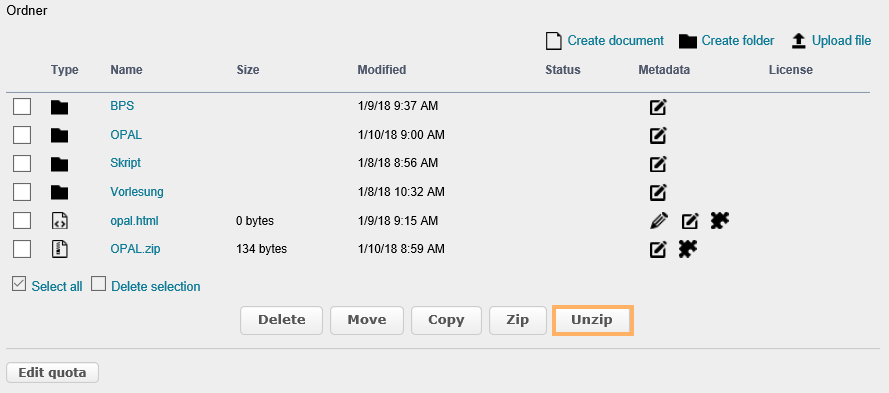Click the 1/9/18 9:15 AM modified date

[x=397, y=221]
